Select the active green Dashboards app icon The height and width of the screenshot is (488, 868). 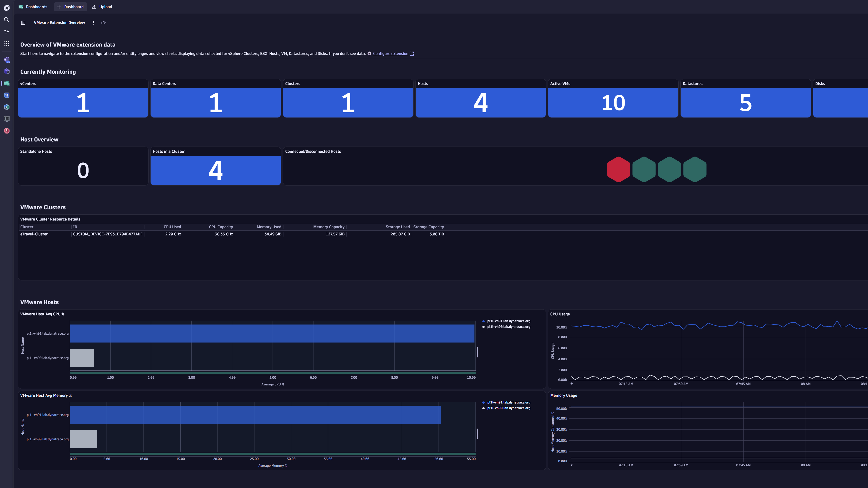pos(6,83)
